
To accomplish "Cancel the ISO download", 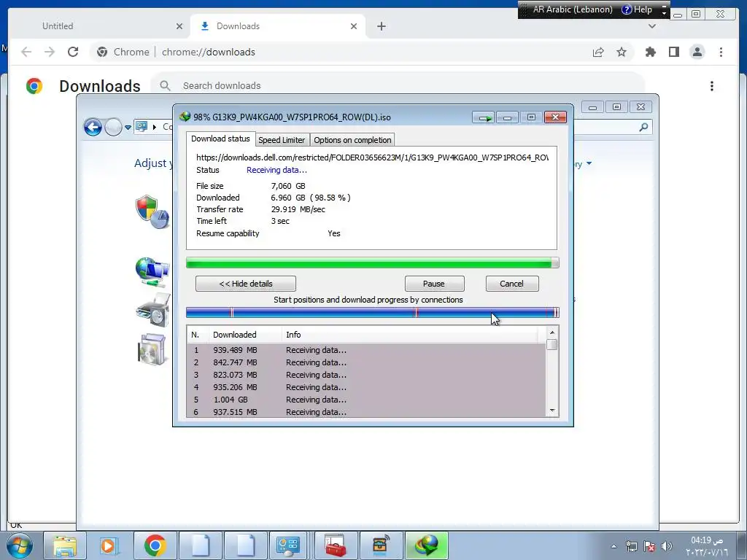I will click(511, 284).
